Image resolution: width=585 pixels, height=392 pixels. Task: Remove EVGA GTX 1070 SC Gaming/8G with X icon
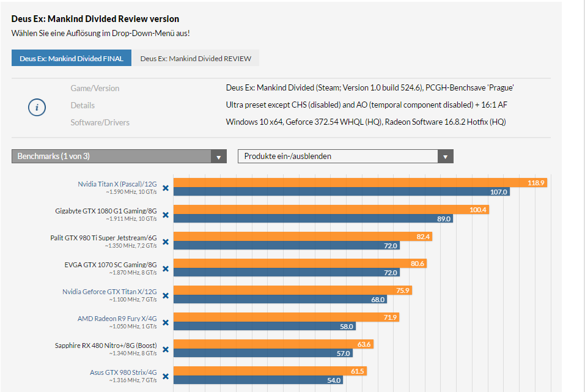(x=166, y=269)
